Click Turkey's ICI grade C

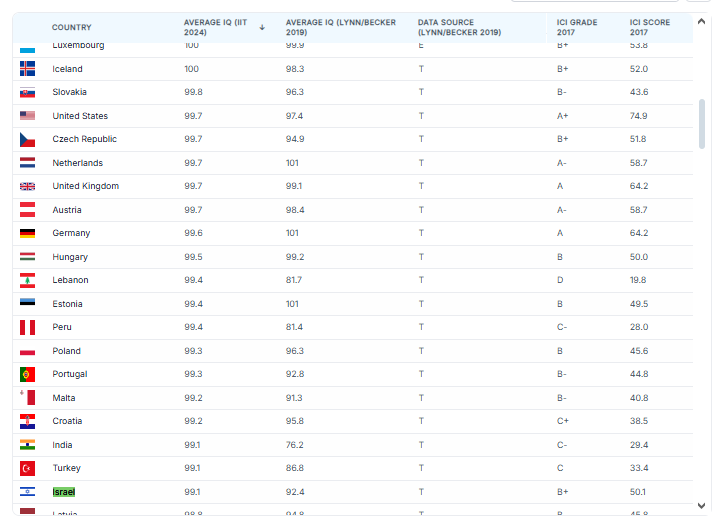(x=560, y=468)
